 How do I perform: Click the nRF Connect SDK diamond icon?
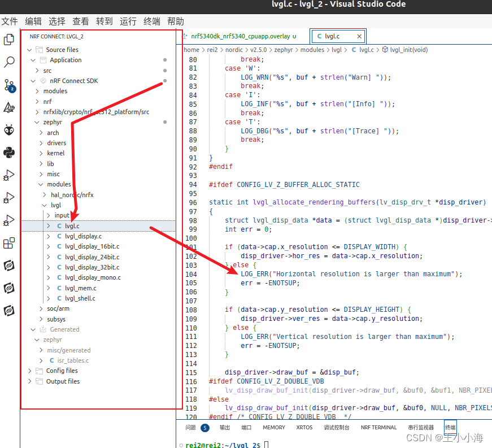43,81
